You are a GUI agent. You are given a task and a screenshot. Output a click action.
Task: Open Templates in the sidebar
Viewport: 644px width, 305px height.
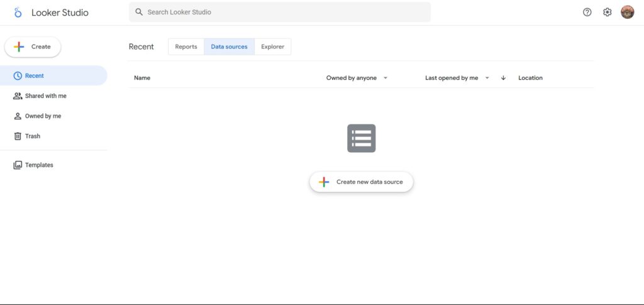[x=53, y=165]
